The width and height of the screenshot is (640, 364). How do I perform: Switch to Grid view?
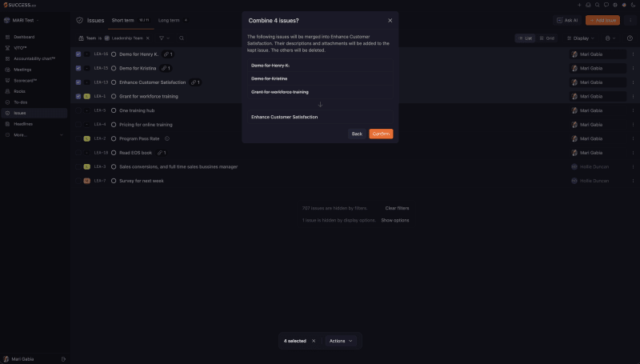[547, 38]
